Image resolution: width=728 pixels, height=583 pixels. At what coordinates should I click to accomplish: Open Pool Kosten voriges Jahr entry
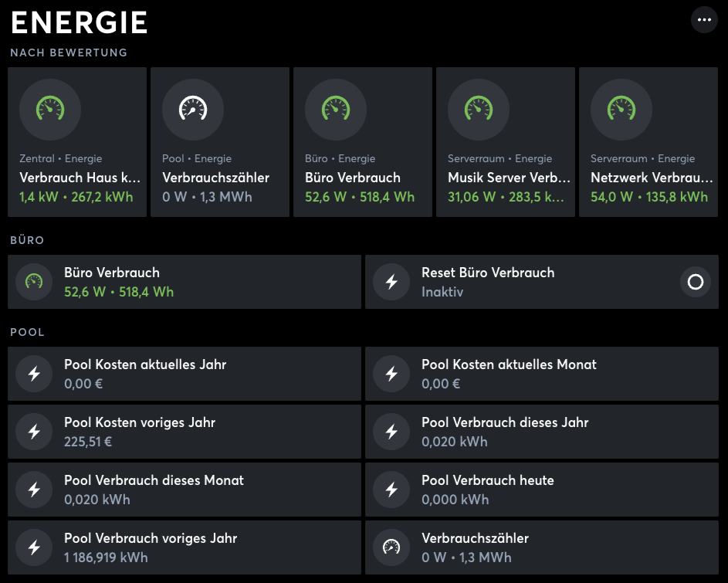tap(184, 432)
